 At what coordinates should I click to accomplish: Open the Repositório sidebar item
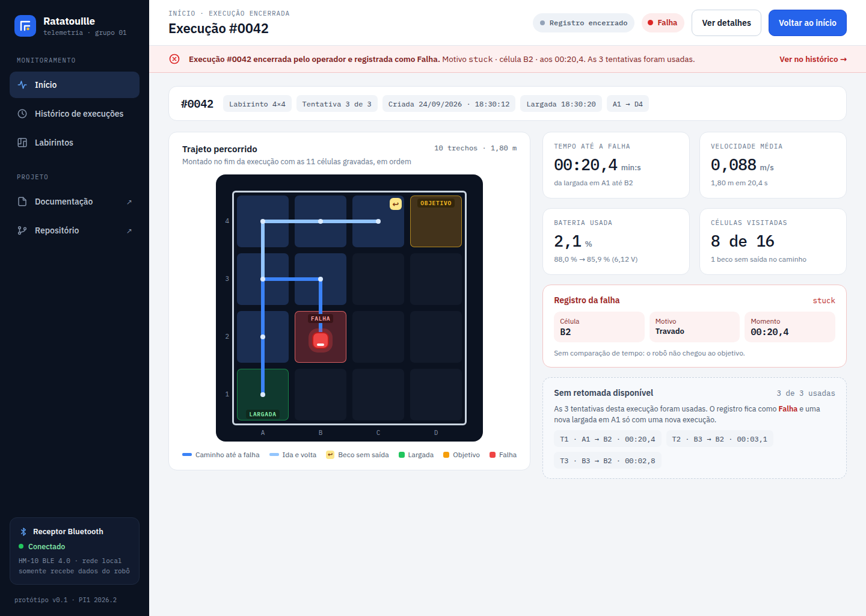click(75, 230)
